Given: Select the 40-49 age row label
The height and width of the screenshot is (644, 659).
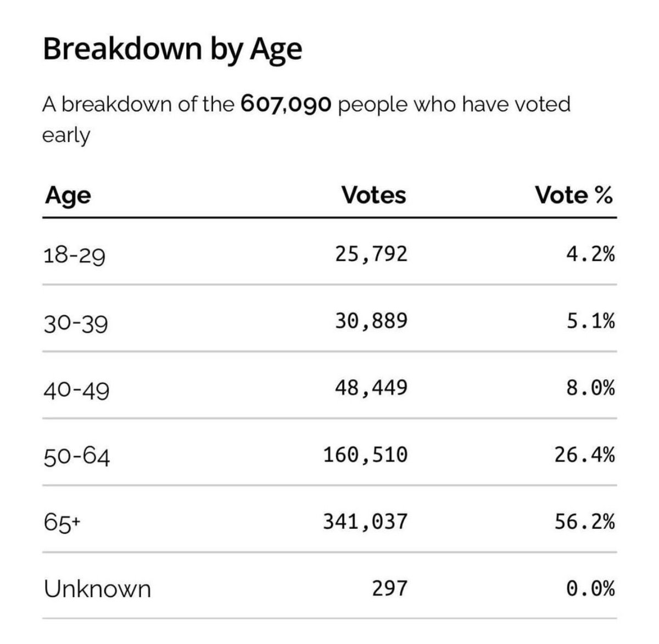Looking at the screenshot, I should tap(76, 390).
